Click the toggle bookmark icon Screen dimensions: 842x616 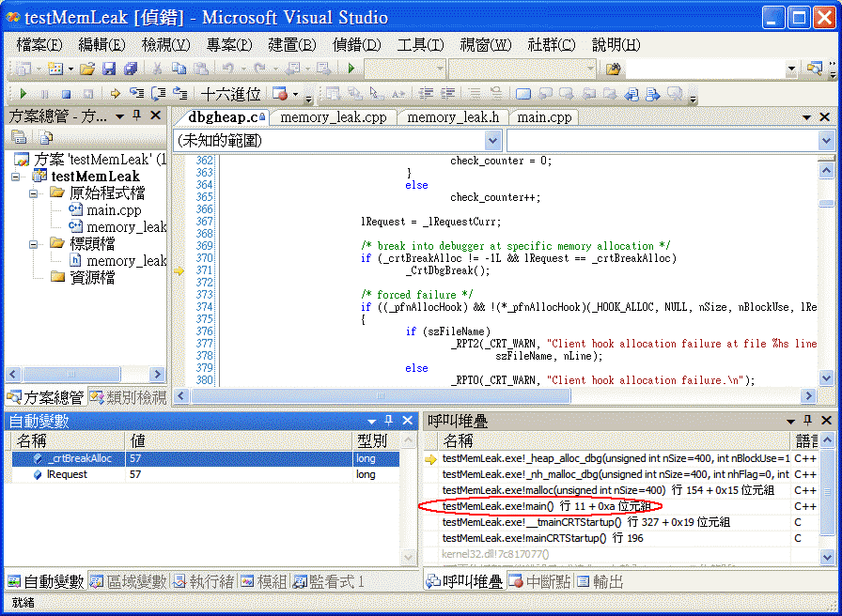[523, 94]
